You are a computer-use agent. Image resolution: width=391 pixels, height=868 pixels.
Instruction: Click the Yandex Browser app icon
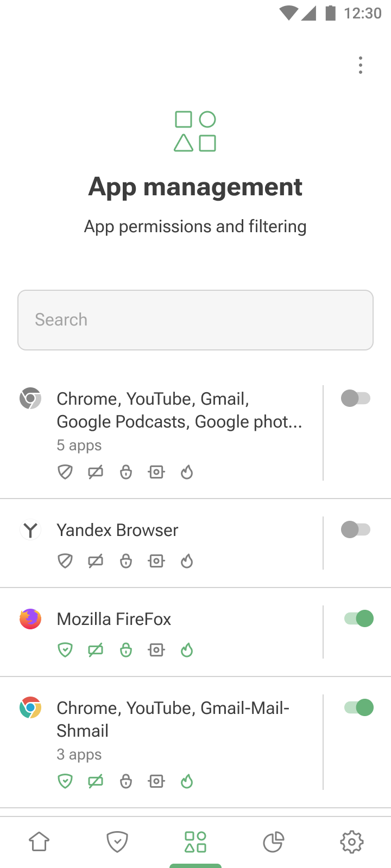30,530
